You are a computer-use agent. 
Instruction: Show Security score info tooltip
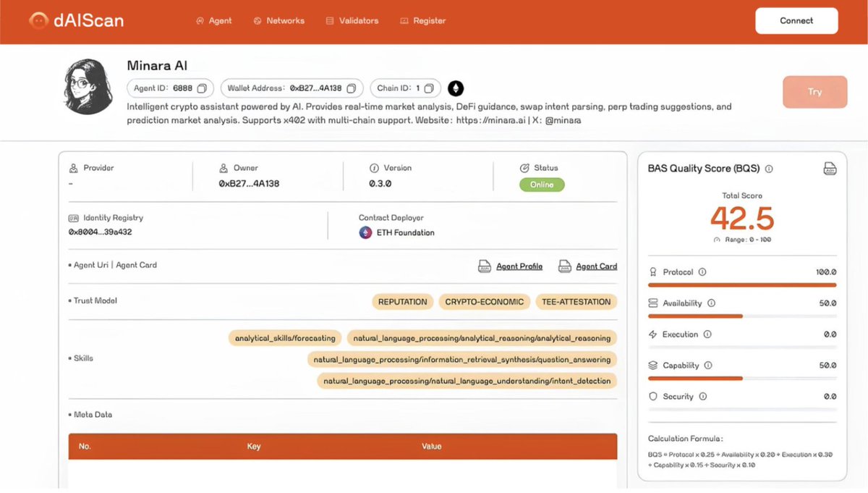(702, 397)
